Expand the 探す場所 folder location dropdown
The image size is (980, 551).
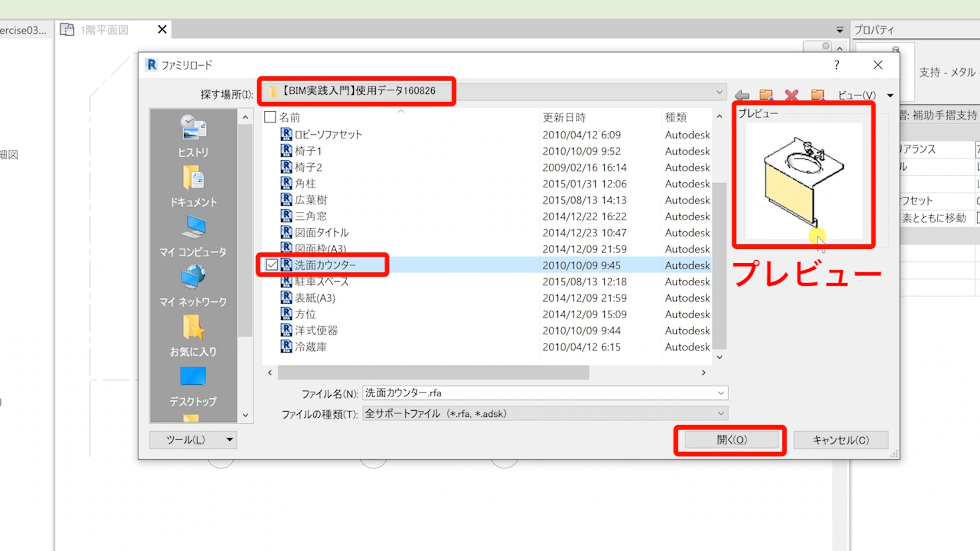pyautogui.click(x=719, y=92)
